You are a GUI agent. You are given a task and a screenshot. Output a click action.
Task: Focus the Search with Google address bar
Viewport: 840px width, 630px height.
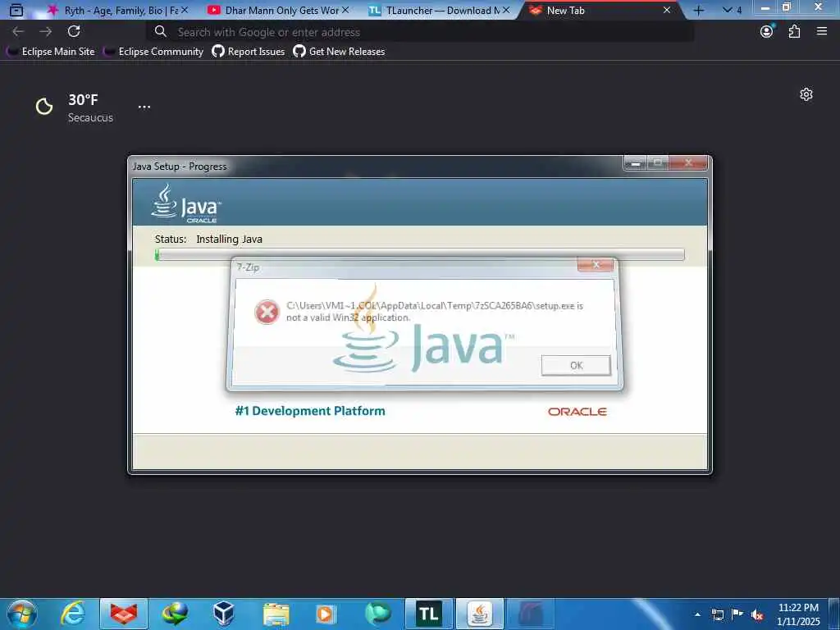point(420,32)
